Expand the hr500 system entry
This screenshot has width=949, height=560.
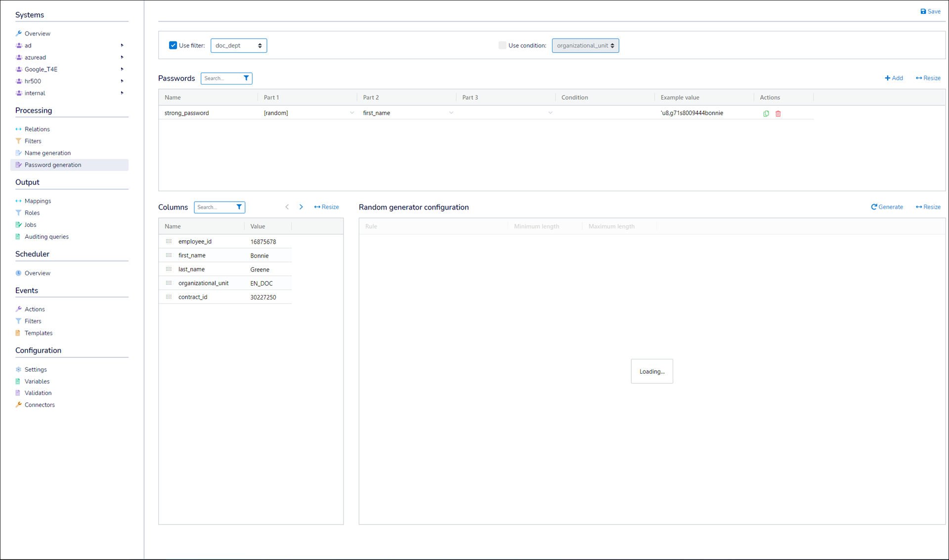(122, 81)
